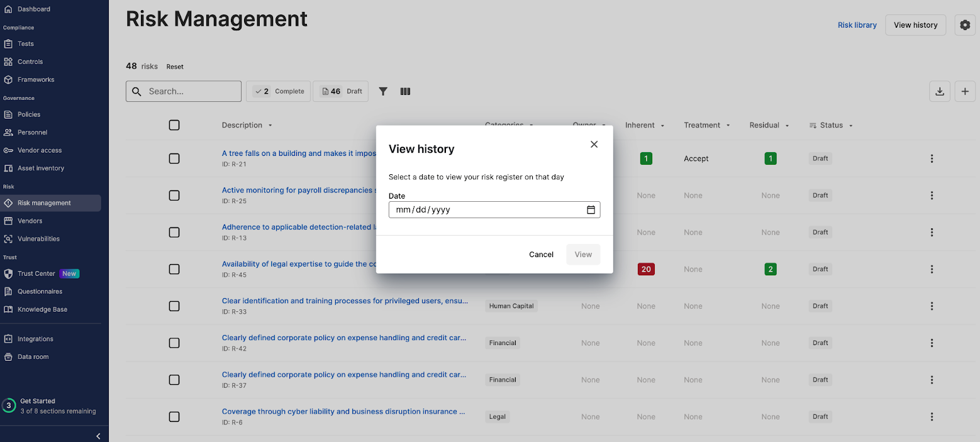Open the column layout icon

[x=405, y=91]
